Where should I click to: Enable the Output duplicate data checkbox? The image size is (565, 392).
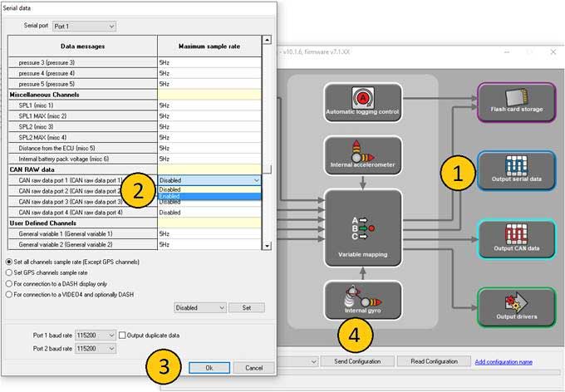tap(123, 335)
